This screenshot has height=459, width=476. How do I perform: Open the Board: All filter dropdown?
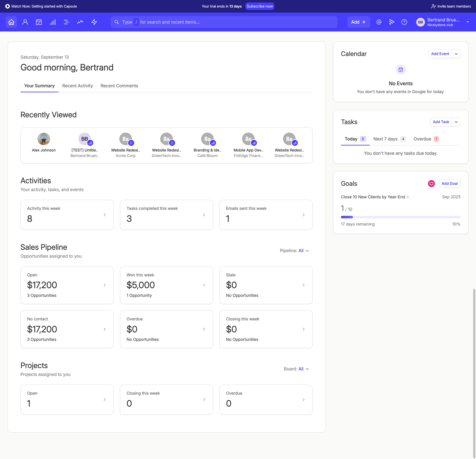pos(296,369)
